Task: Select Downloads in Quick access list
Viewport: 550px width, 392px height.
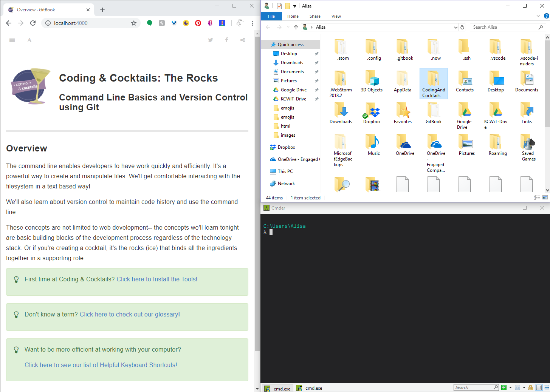Action: point(292,63)
